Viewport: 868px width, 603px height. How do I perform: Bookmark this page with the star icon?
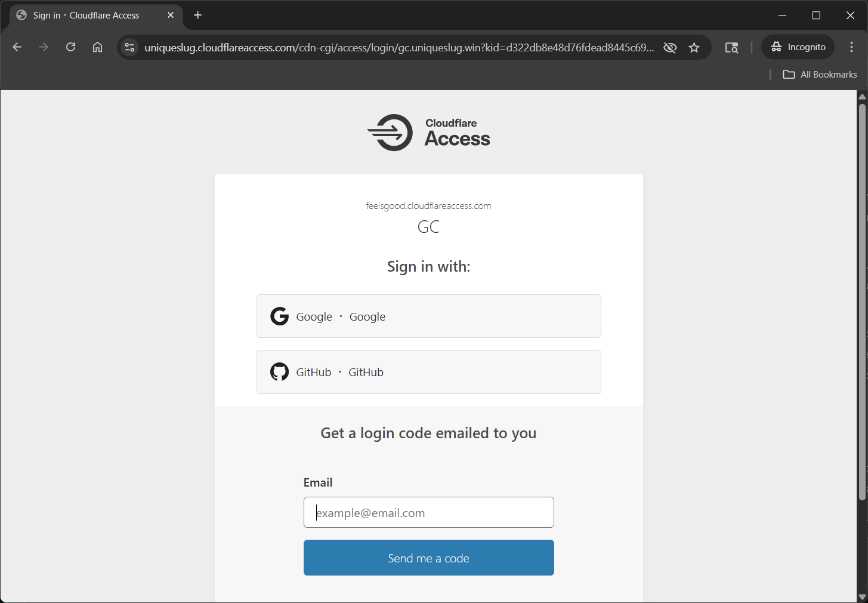click(x=694, y=47)
